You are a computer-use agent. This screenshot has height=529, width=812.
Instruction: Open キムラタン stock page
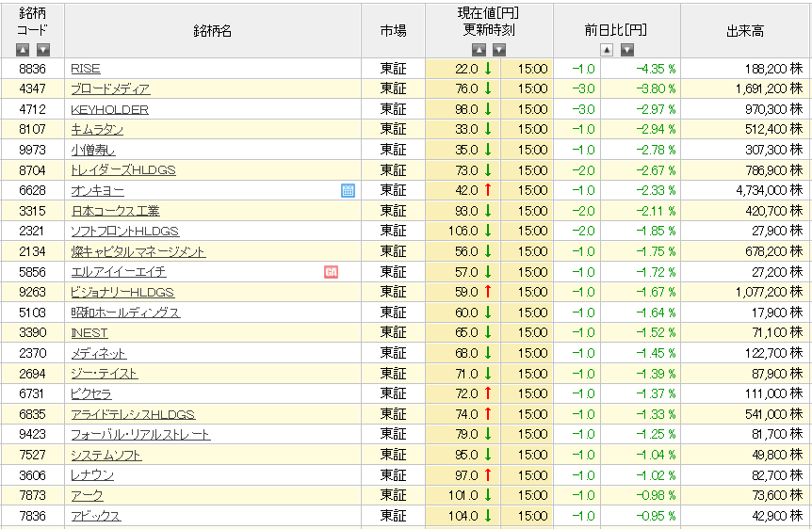pos(97,129)
